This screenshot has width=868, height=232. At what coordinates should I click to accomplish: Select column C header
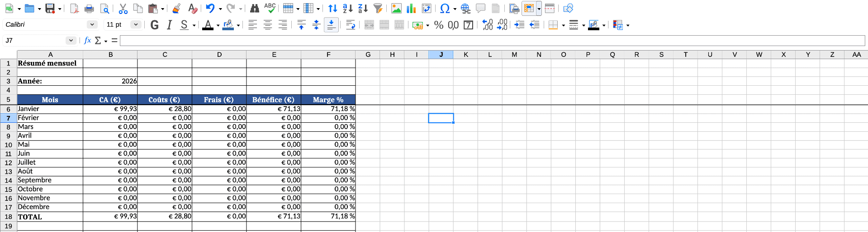pyautogui.click(x=165, y=55)
